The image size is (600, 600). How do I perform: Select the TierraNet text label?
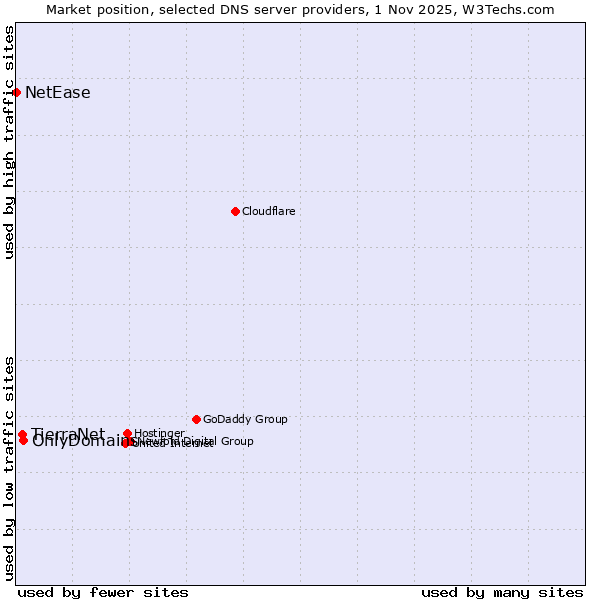[x=68, y=433]
